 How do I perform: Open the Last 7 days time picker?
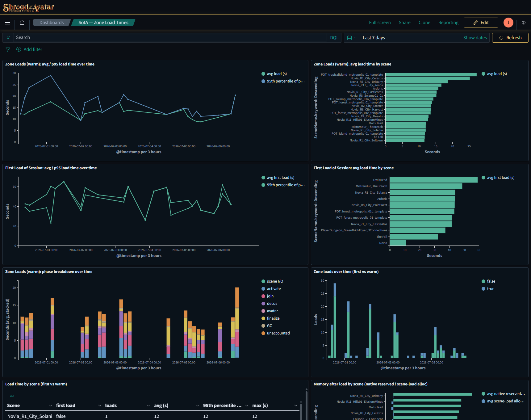[411, 38]
